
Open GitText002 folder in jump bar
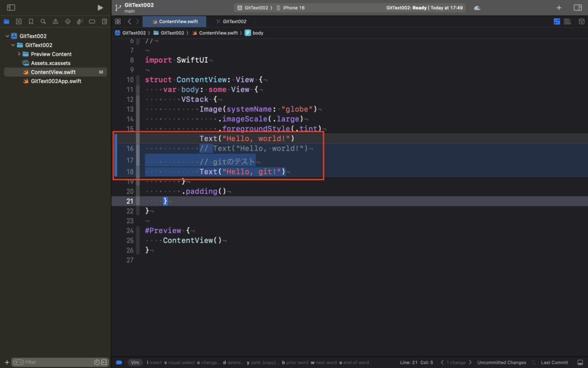(x=169, y=33)
